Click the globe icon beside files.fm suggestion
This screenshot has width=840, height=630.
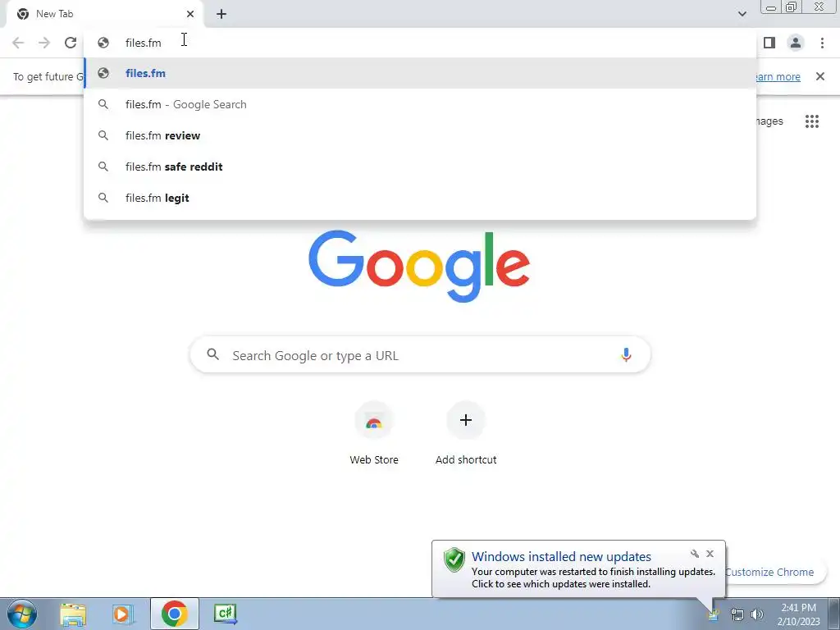[103, 73]
